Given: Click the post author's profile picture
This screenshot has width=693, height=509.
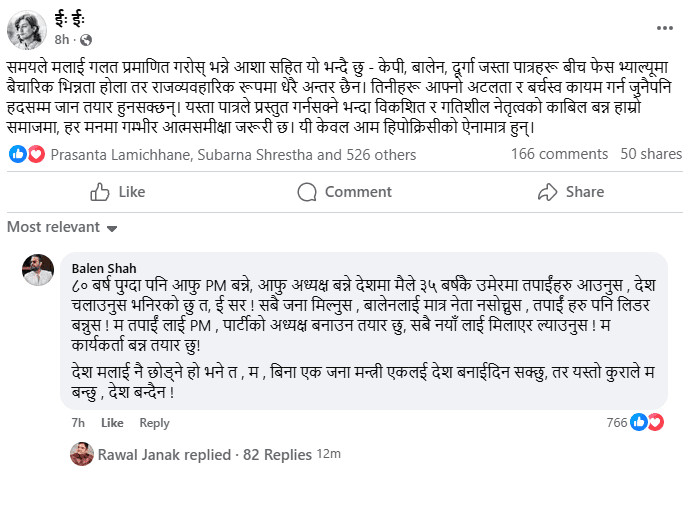Looking at the screenshot, I should tap(27, 29).
